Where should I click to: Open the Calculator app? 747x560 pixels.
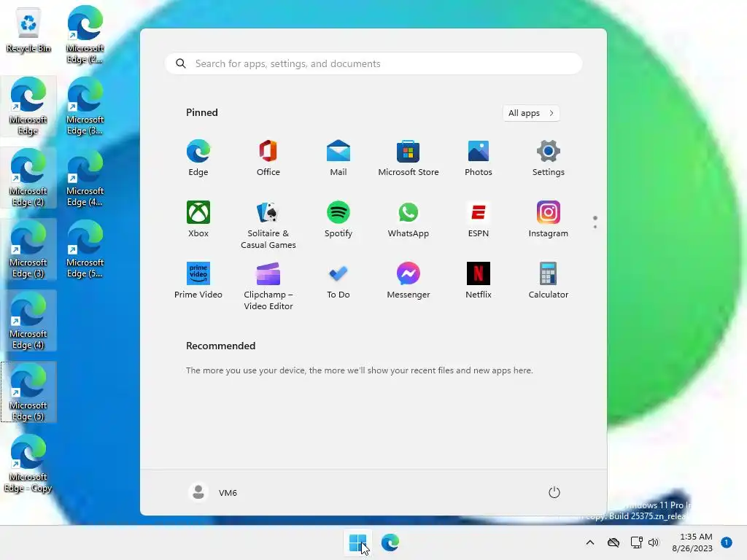[549, 281]
